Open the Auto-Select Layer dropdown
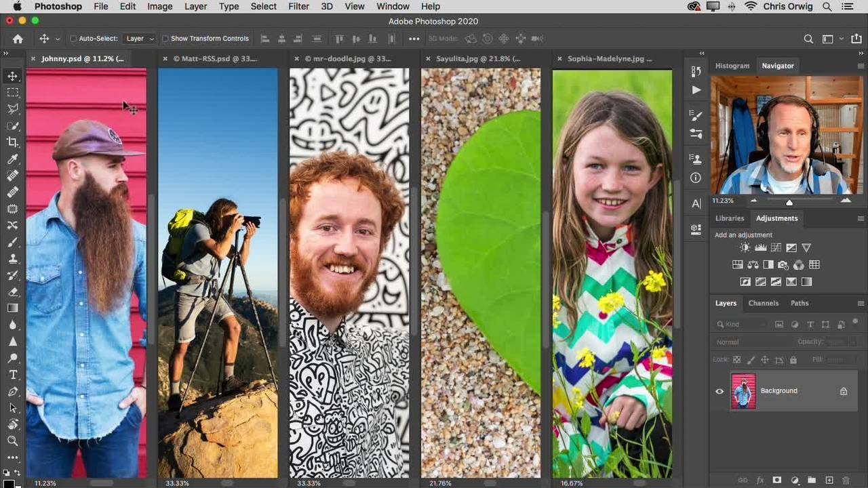Viewport: 868px width, 488px height. coord(140,39)
